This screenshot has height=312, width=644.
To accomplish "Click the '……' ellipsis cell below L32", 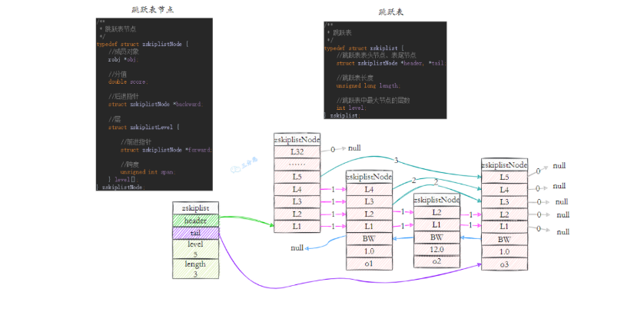I will point(297,164).
